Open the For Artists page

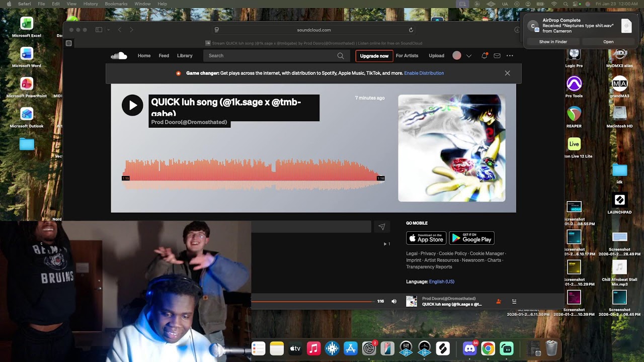tap(407, 56)
